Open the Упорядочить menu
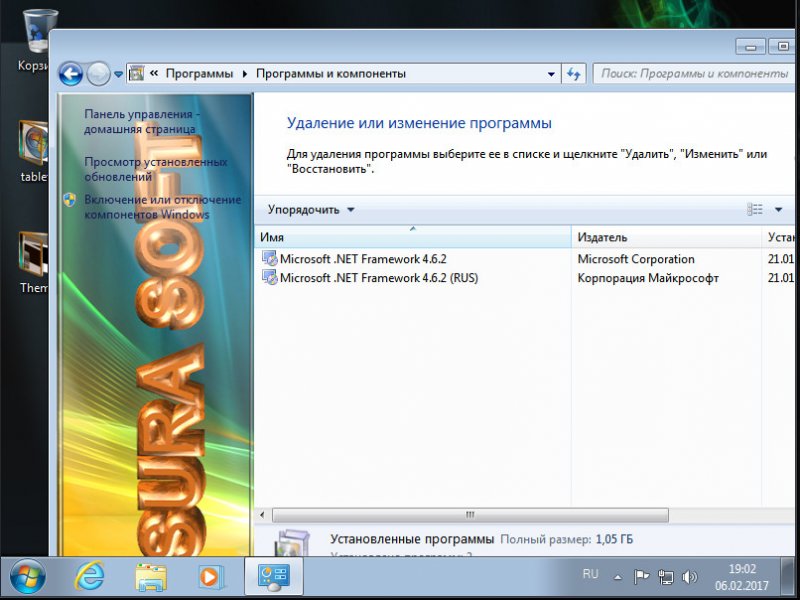 coord(311,210)
